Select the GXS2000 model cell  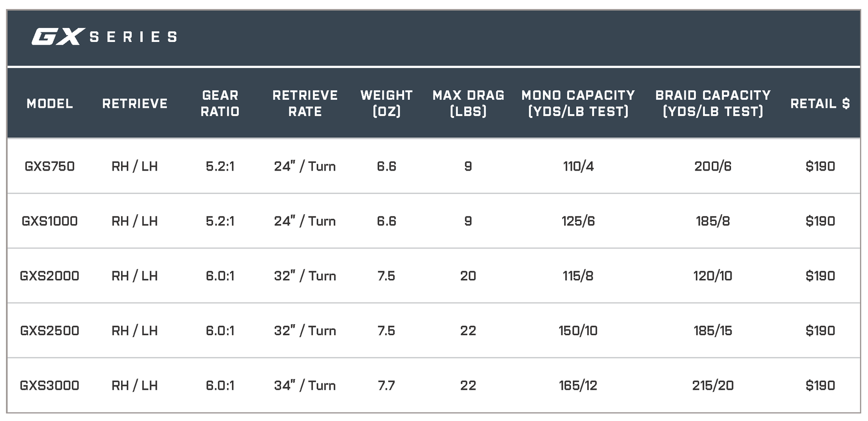coord(50,276)
